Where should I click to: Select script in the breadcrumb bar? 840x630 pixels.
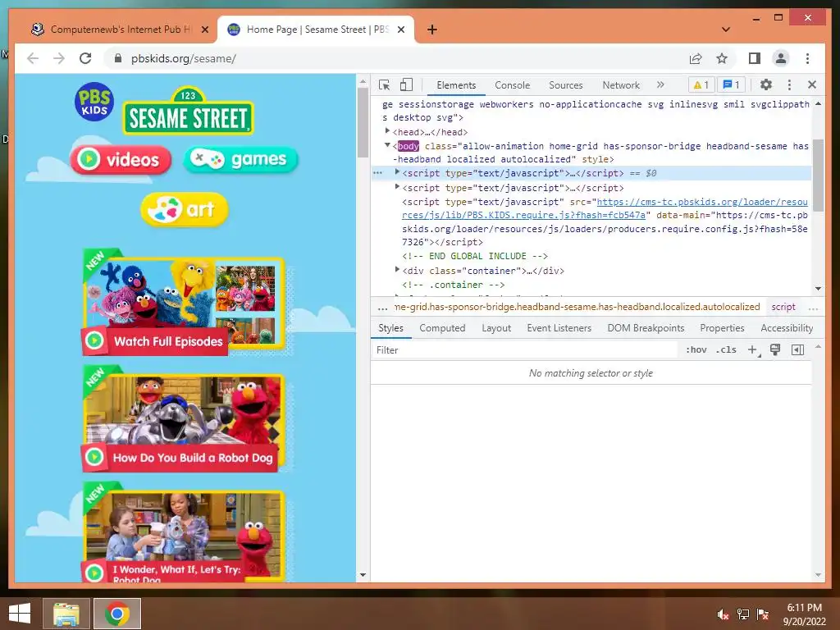pyautogui.click(x=783, y=307)
